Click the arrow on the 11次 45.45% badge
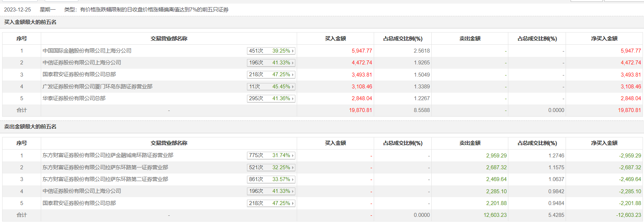644x224 pixels. (293, 87)
